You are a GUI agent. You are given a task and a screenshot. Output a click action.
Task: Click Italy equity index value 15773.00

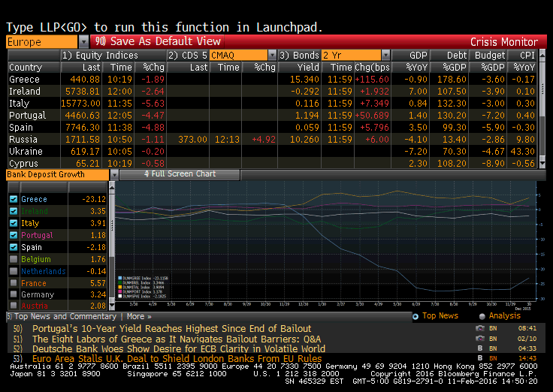[80, 104]
